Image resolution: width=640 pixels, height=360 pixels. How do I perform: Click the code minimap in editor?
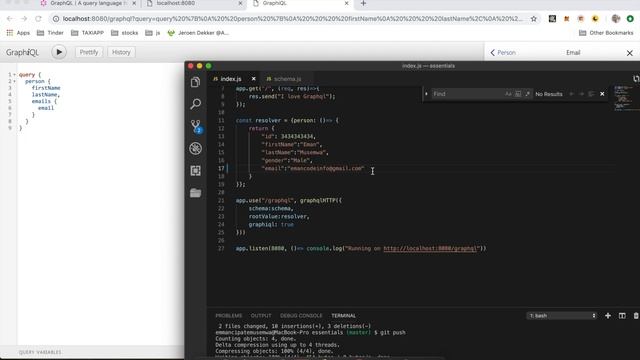tap(626, 98)
